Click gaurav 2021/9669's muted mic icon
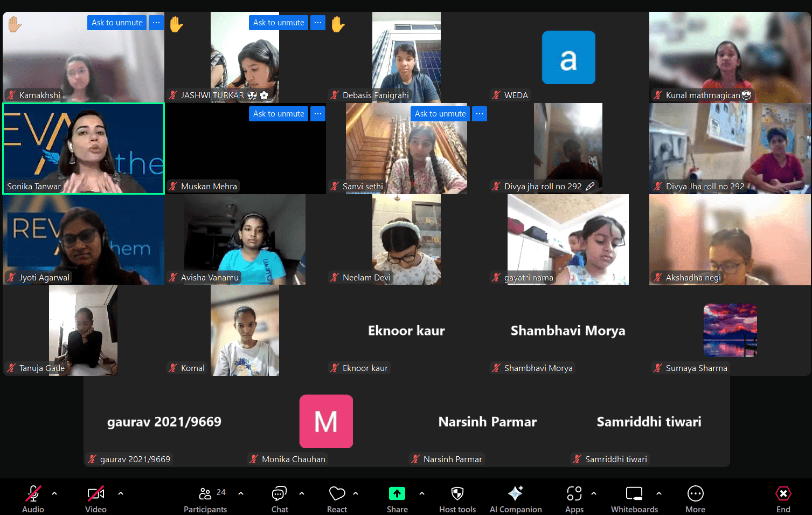The width and height of the screenshot is (812, 515). click(93, 459)
